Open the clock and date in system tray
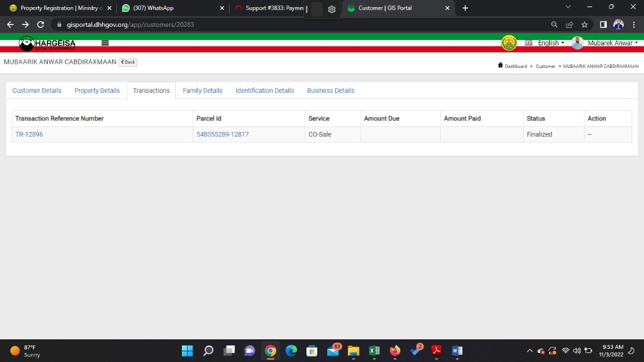 (x=611, y=351)
